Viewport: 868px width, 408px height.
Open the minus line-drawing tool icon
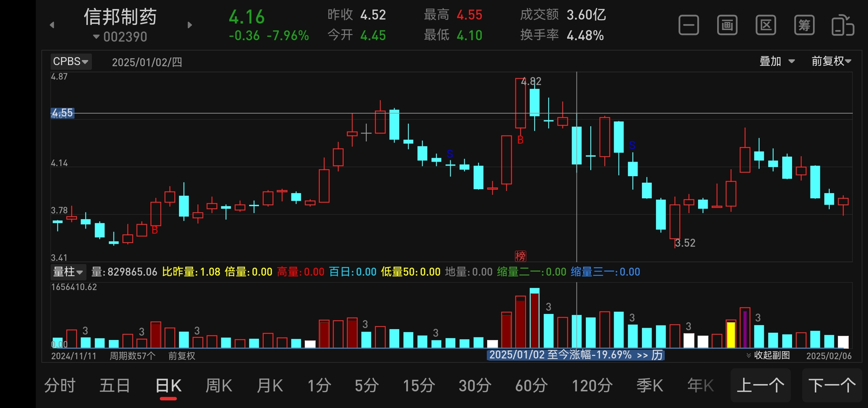click(689, 25)
